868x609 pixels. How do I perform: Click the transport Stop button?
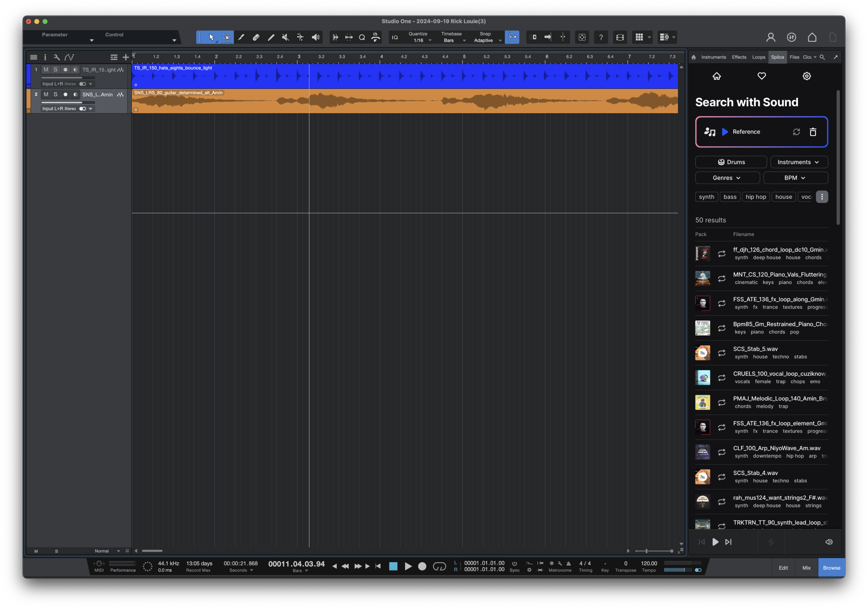393,566
